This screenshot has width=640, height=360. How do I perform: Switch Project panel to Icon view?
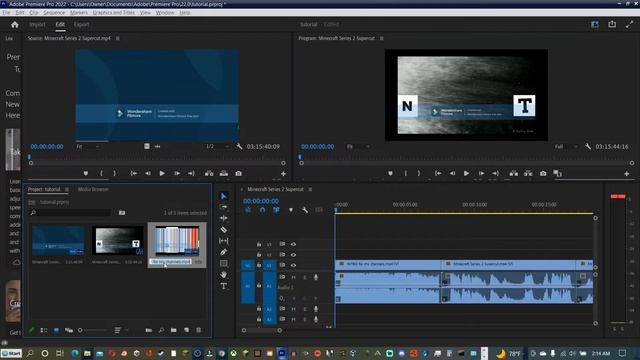[56, 330]
